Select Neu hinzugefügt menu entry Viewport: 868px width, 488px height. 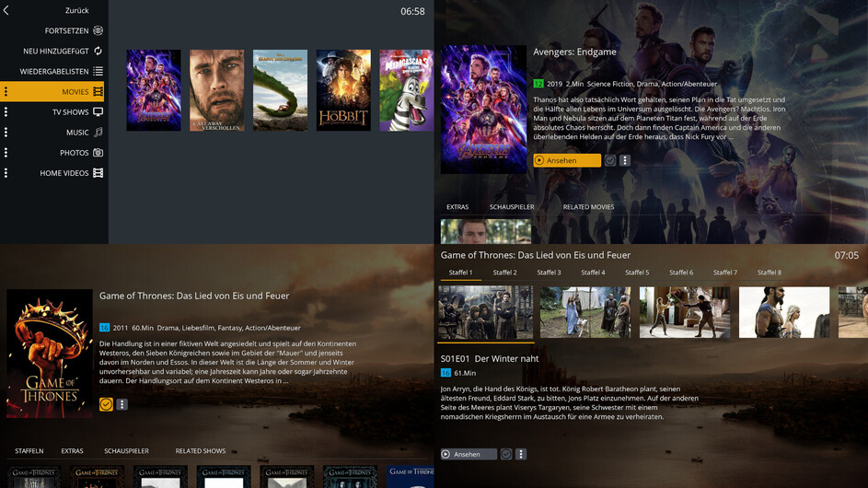pyautogui.click(x=54, y=51)
